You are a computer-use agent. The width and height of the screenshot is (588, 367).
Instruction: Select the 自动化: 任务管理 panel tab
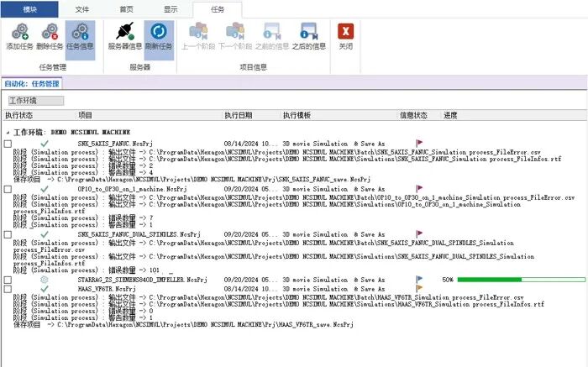click(x=32, y=84)
